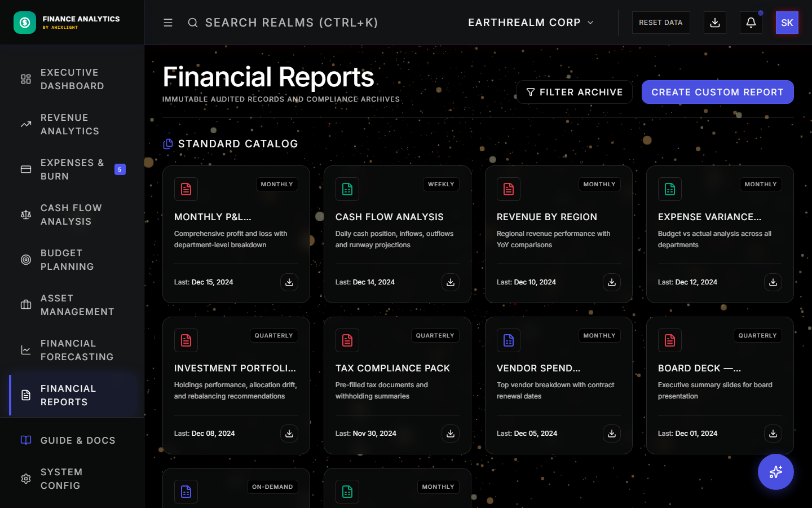Open the SK user avatar menu
This screenshot has height=508, width=812.
(787, 23)
